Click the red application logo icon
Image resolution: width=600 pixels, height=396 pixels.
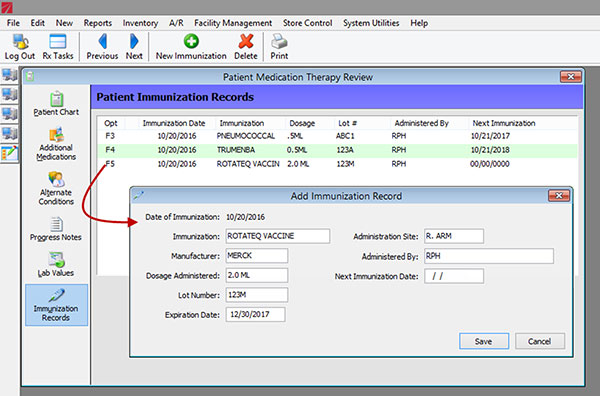pyautogui.click(x=7, y=7)
